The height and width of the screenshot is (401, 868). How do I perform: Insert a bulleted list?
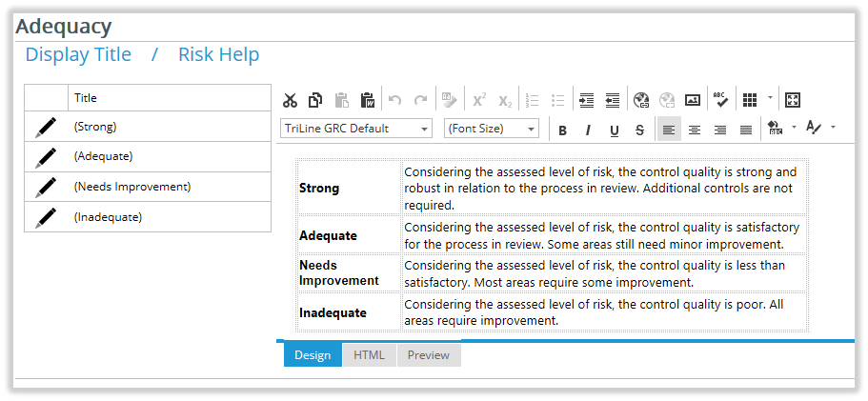tap(558, 100)
